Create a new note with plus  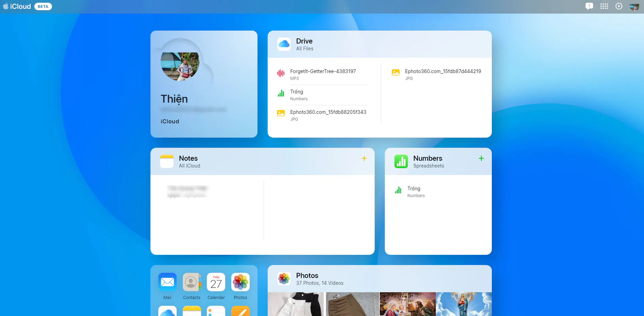tap(364, 158)
